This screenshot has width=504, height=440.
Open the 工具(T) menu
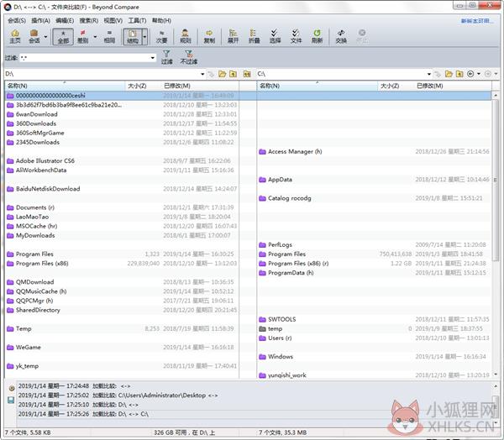[x=137, y=20]
